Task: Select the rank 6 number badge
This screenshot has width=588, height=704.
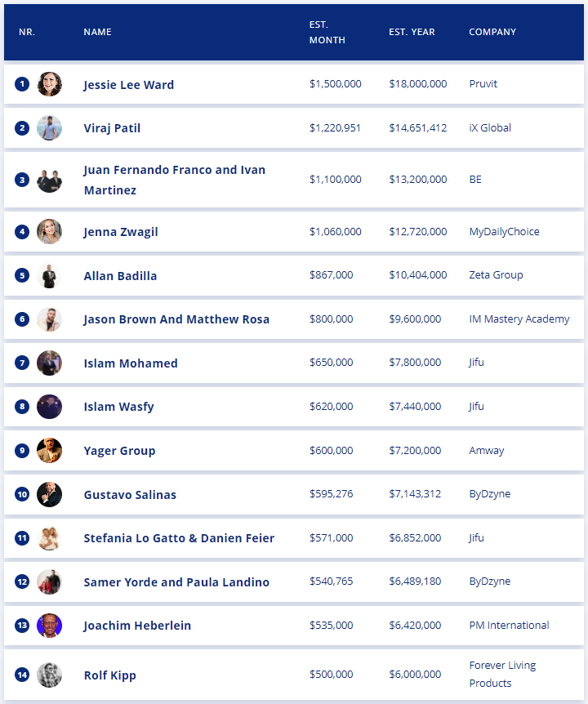Action: (x=22, y=319)
